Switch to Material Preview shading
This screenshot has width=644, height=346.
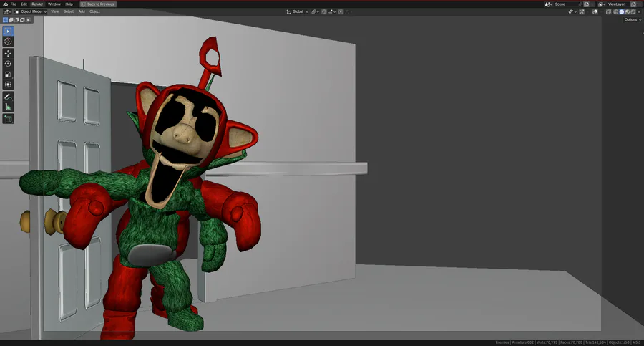pyautogui.click(x=627, y=12)
